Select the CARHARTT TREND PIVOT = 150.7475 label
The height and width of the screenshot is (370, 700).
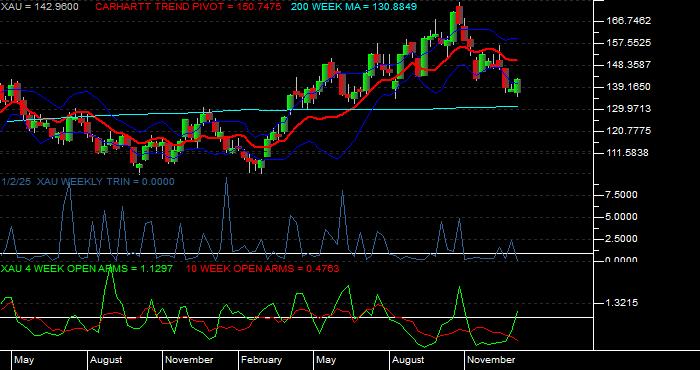188,7
